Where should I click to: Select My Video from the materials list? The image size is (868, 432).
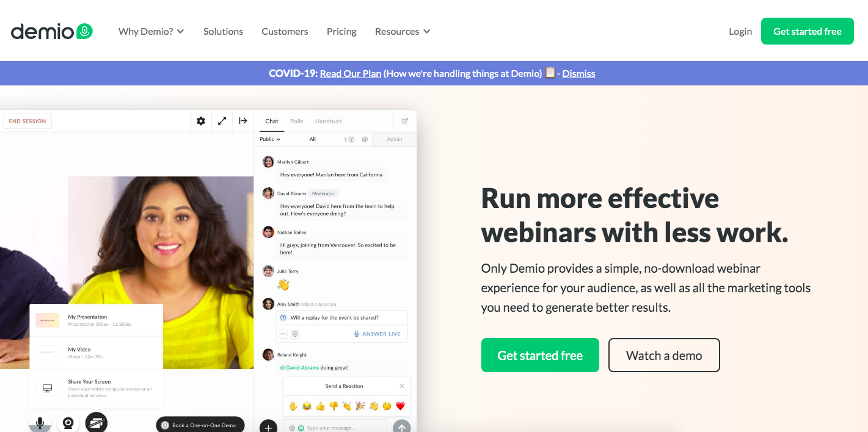click(97, 353)
